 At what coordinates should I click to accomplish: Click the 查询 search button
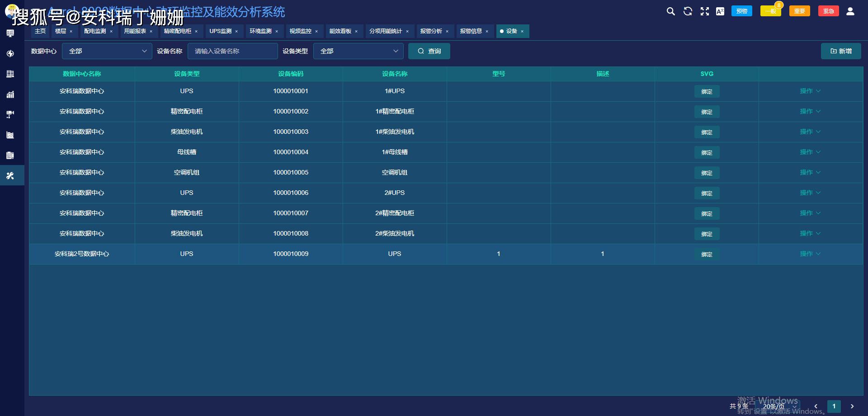429,51
